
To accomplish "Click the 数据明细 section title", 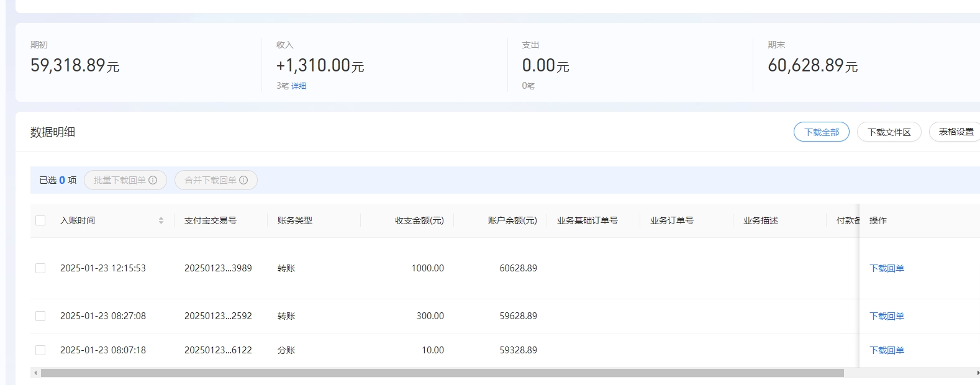I will click(53, 132).
